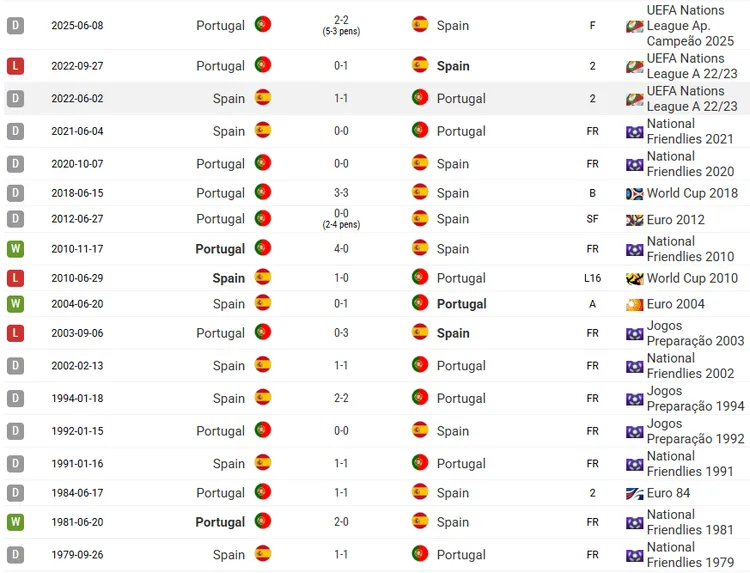
Task: Click the Euro 2004 competition logo
Action: pyautogui.click(x=635, y=305)
